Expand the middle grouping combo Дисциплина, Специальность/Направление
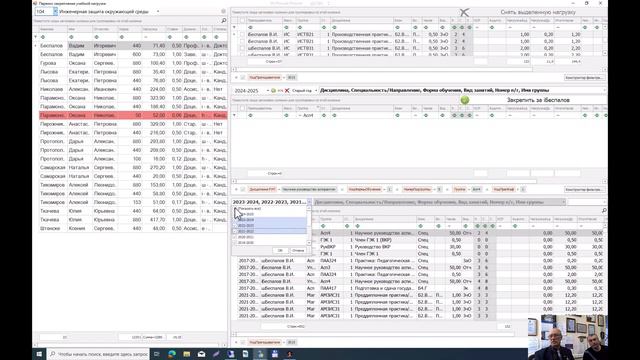This screenshot has height=360, width=640. point(604,90)
